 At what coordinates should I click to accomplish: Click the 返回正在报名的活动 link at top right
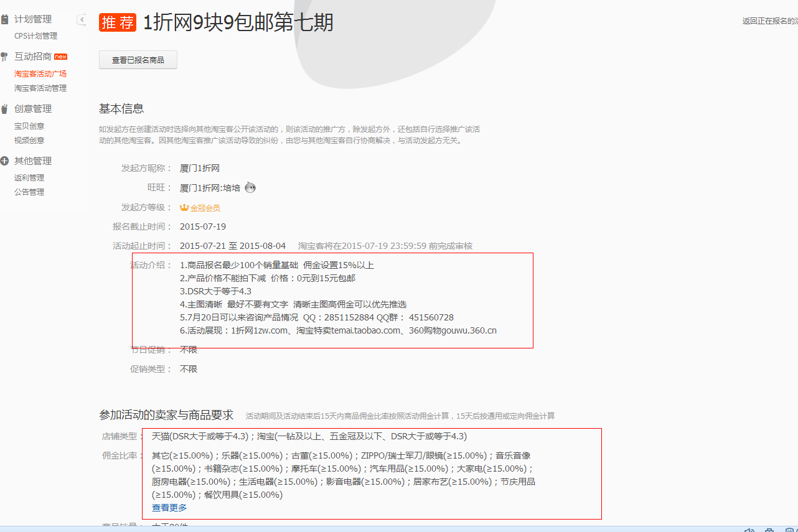click(770, 21)
